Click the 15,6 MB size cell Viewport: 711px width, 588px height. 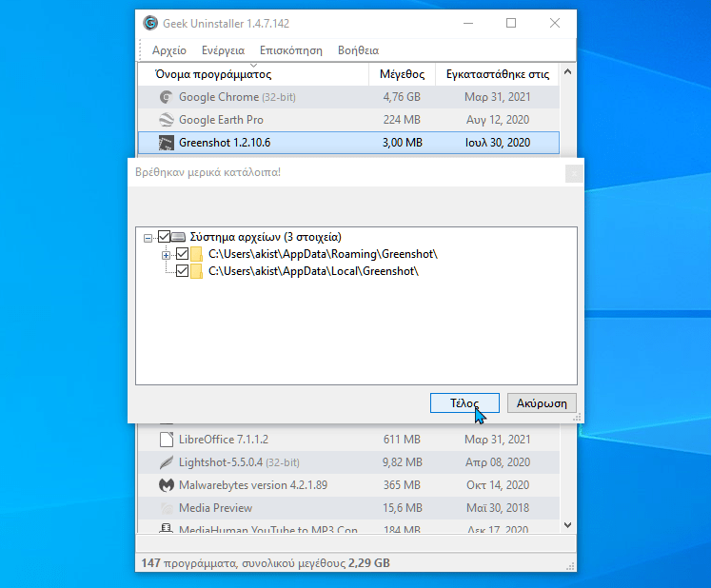pyautogui.click(x=403, y=508)
